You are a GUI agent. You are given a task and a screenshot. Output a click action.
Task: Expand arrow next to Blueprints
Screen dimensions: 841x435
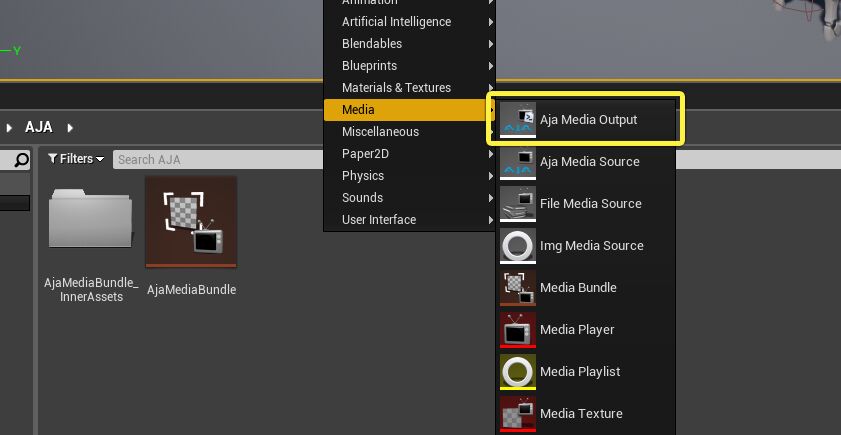coord(490,66)
